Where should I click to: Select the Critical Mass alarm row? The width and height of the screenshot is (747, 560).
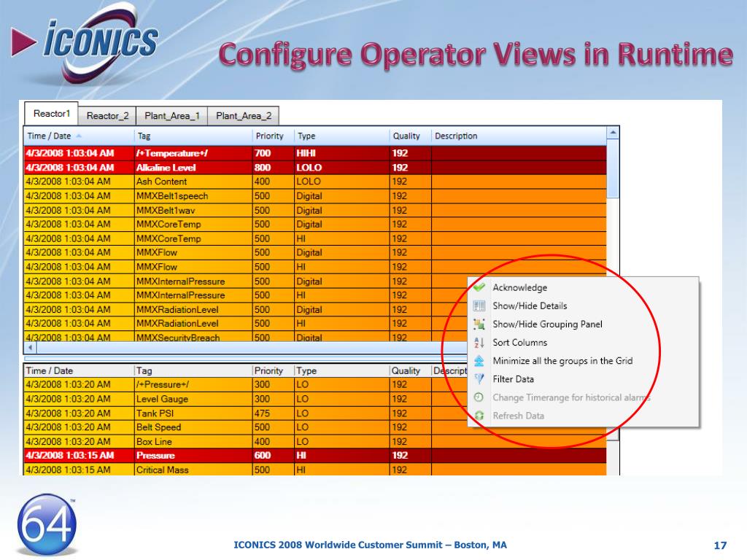(315, 470)
